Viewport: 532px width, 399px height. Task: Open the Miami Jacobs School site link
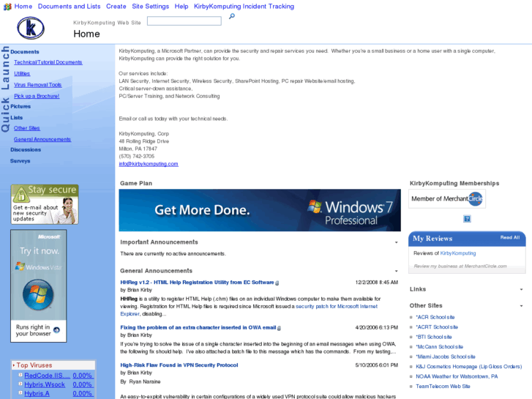(x=446, y=357)
